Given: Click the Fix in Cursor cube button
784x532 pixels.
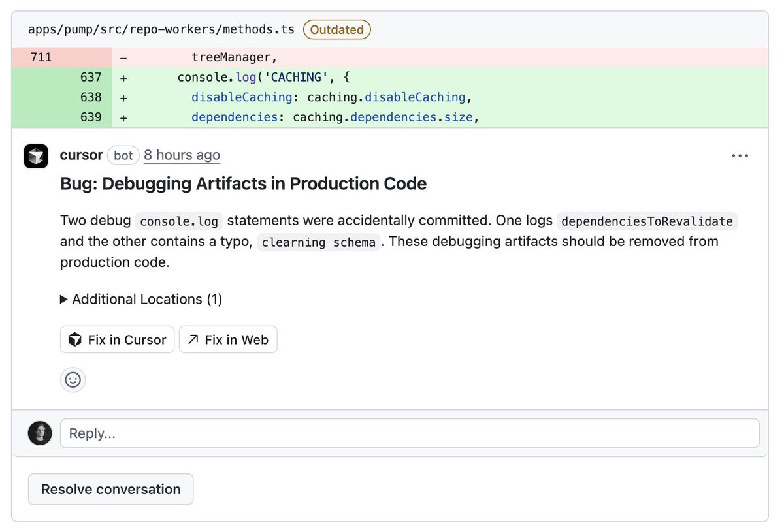Looking at the screenshot, I should click(x=118, y=339).
